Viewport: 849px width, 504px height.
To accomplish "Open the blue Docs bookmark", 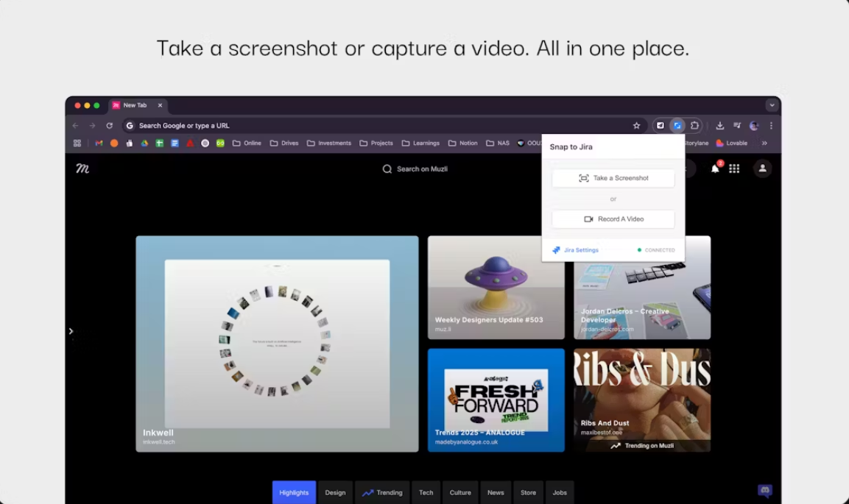I will [x=175, y=143].
